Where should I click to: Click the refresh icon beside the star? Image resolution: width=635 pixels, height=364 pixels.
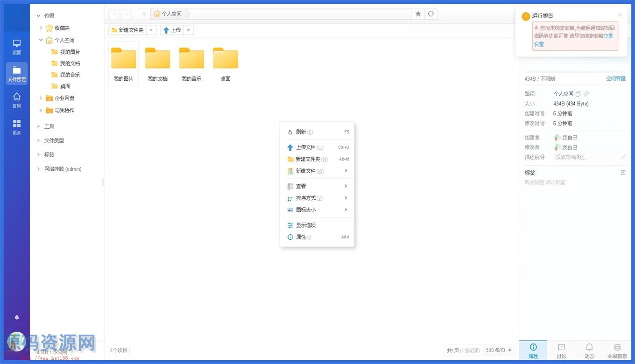click(430, 14)
